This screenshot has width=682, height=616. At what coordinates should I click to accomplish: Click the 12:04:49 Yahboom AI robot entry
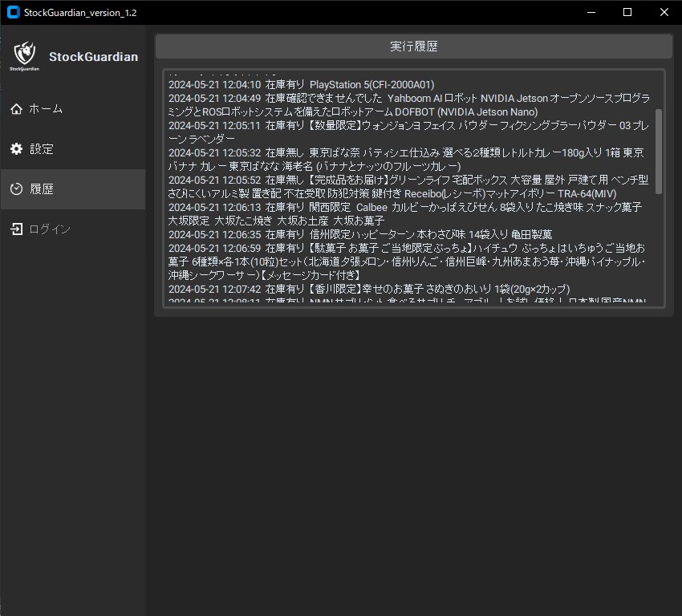(x=409, y=105)
